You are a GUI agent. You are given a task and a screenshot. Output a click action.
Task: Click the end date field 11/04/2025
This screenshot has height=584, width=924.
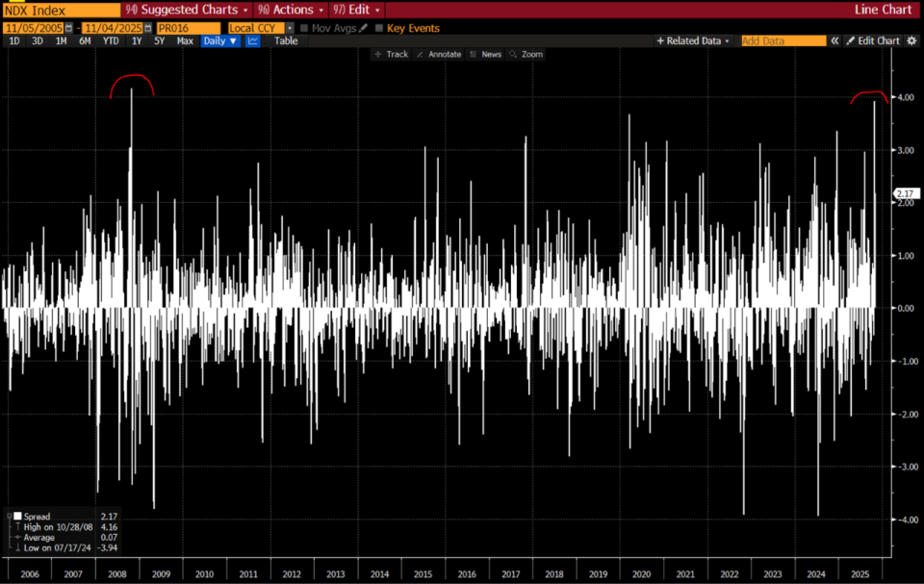coord(112,28)
